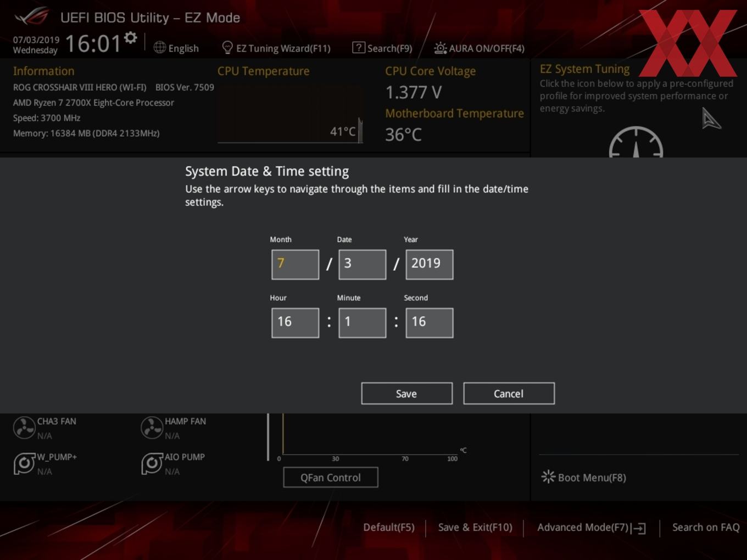Viewport: 747px width, 560px height.
Task: Click the Speed: 3700 MHz text
Action: pos(47,118)
